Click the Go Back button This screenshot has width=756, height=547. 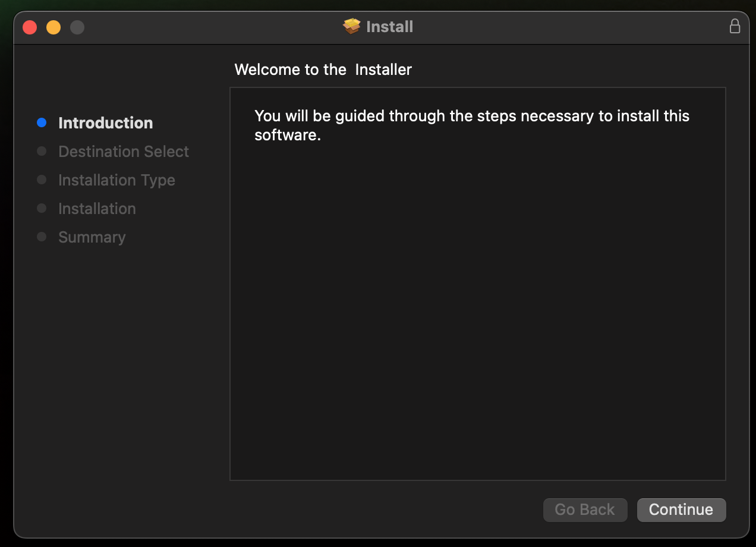[585, 510]
